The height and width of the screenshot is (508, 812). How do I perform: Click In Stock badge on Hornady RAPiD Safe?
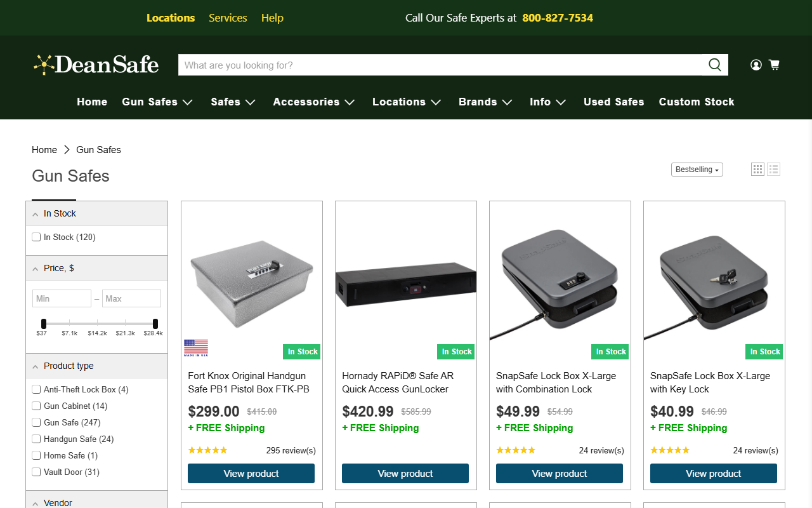coord(457,352)
